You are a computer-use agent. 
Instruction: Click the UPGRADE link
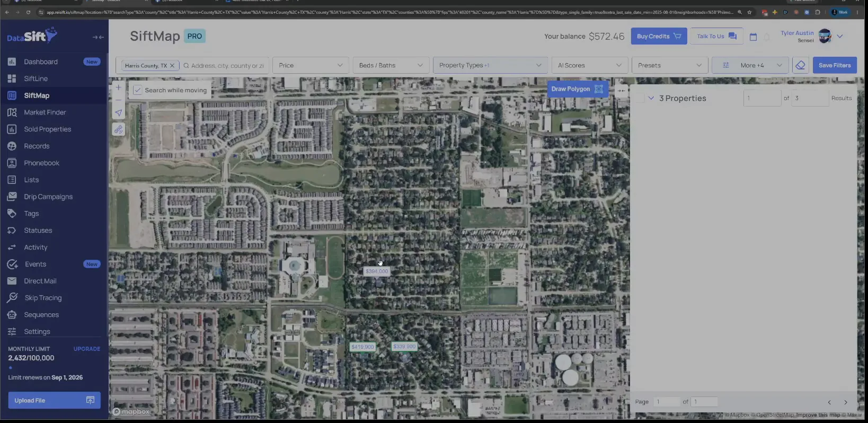87,349
